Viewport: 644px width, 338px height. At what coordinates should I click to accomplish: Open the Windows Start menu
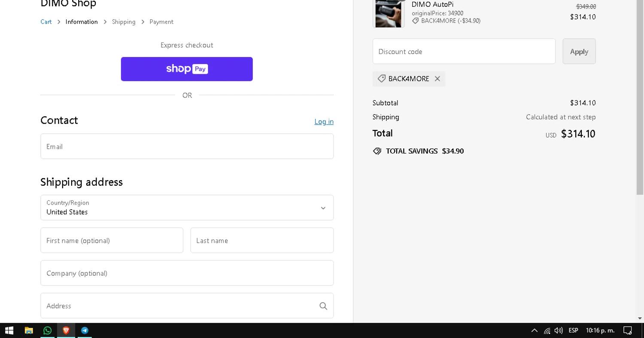click(x=9, y=330)
